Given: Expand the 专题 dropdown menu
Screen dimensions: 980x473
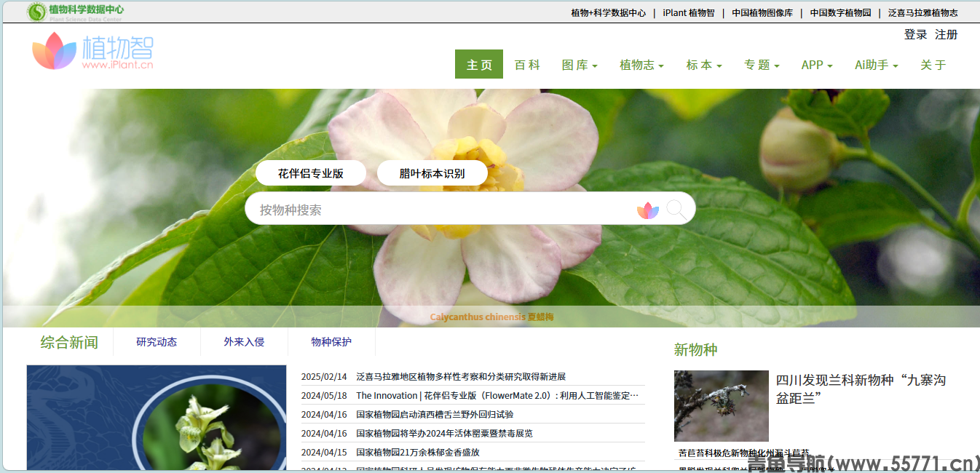Looking at the screenshot, I should pyautogui.click(x=762, y=65).
